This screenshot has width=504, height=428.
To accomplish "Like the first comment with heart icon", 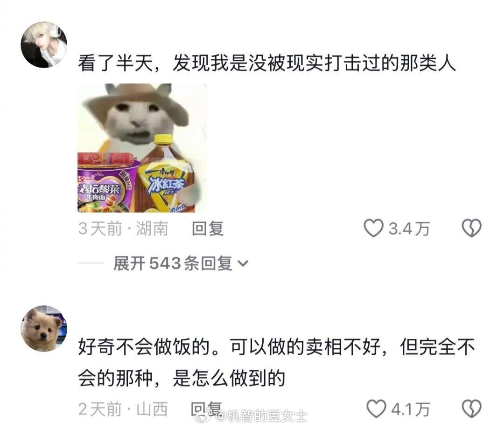I will pos(373,228).
